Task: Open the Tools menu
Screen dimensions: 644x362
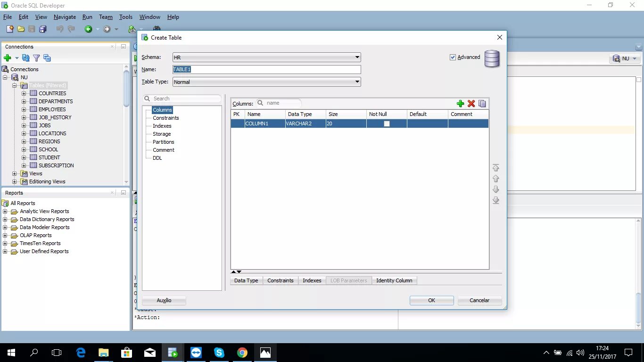Action: (x=126, y=17)
